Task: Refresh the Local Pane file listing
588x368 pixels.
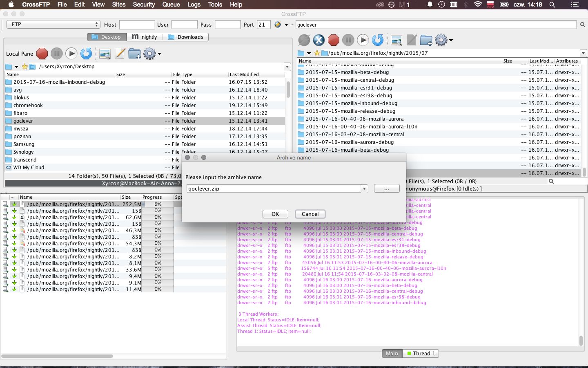Action: pyautogui.click(x=86, y=54)
